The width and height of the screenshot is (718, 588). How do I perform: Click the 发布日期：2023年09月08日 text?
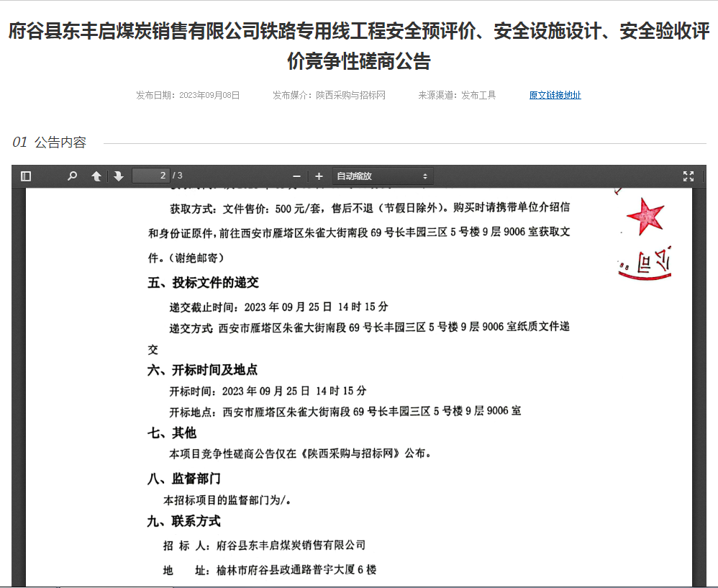[x=188, y=95]
